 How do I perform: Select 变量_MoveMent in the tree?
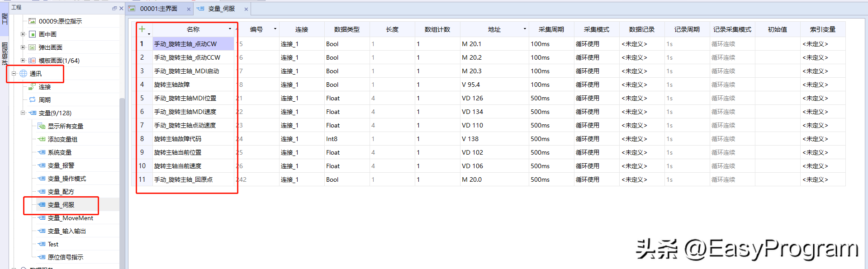[70, 218]
